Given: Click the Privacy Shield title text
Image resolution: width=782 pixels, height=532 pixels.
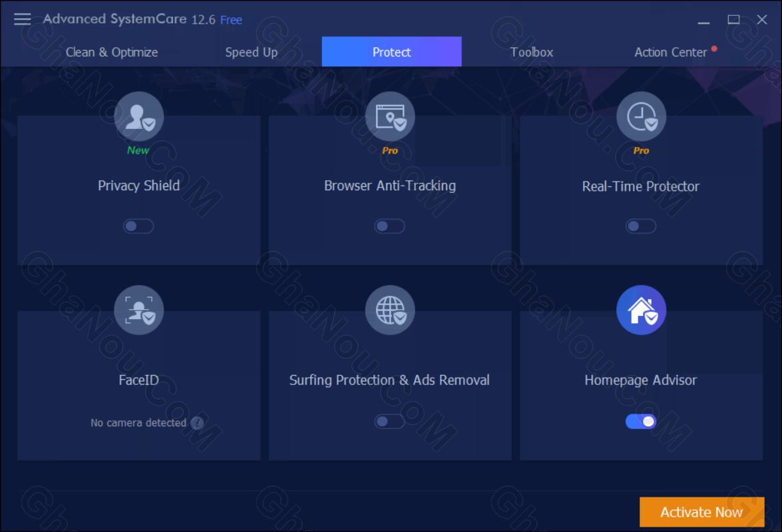Looking at the screenshot, I should click(x=138, y=186).
